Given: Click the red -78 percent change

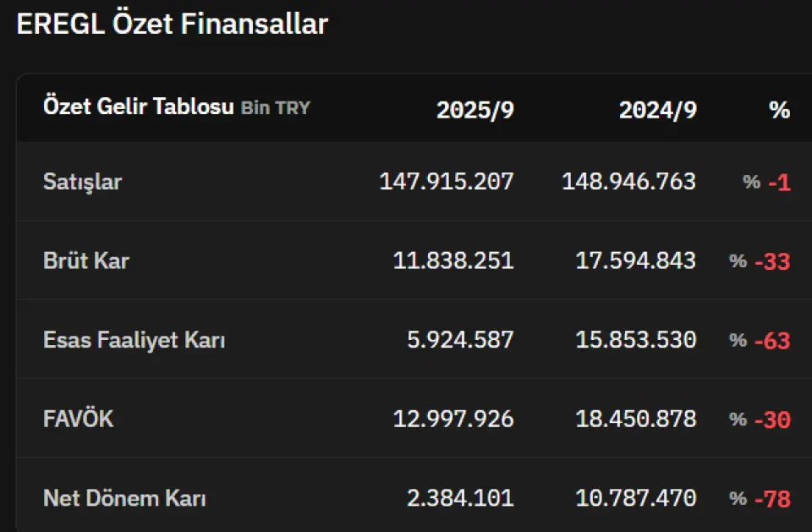Looking at the screenshot, I should pos(771,500).
